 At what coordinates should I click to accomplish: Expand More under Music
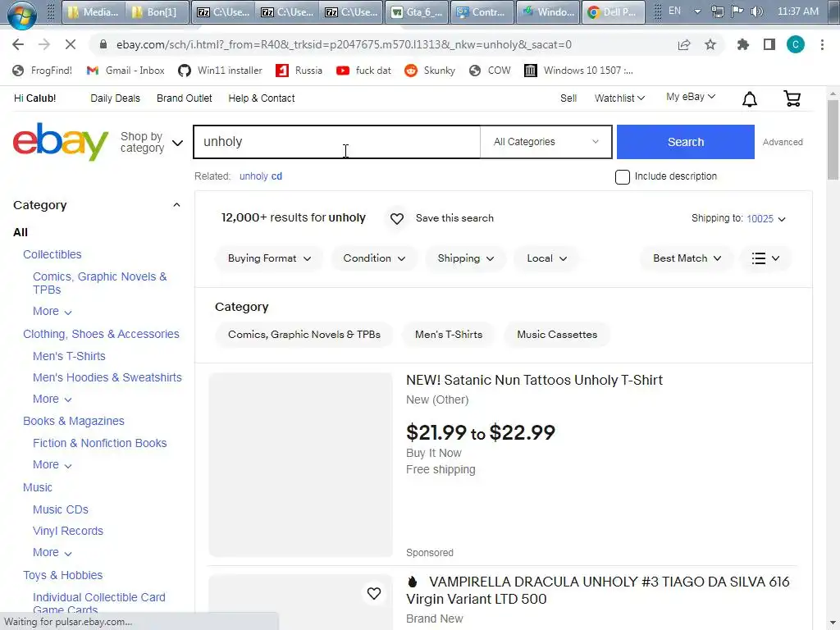click(x=52, y=552)
